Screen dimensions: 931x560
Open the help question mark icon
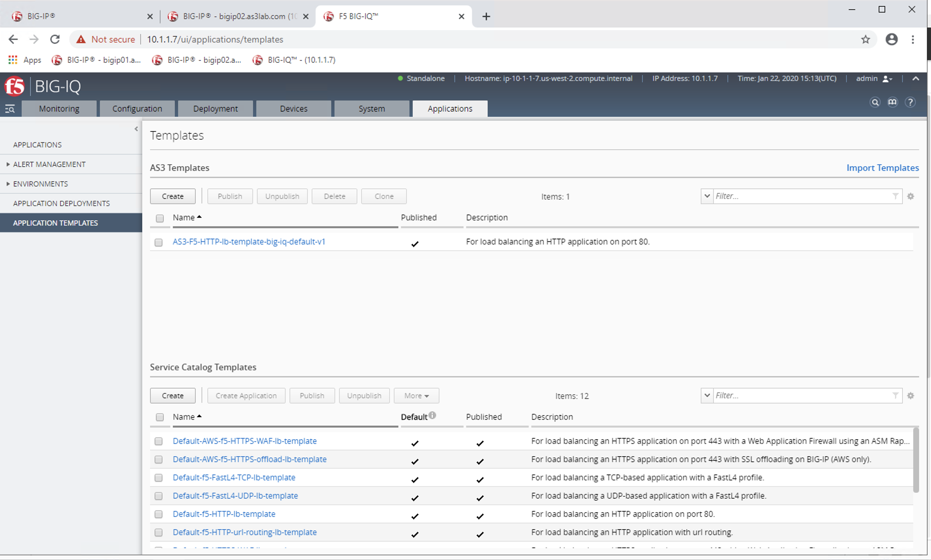pyautogui.click(x=910, y=102)
